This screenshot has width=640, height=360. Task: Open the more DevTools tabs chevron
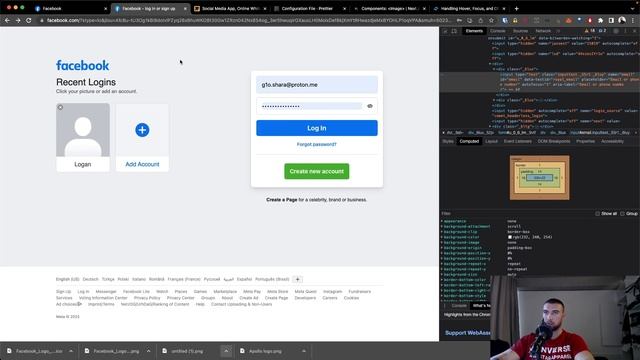point(558,31)
